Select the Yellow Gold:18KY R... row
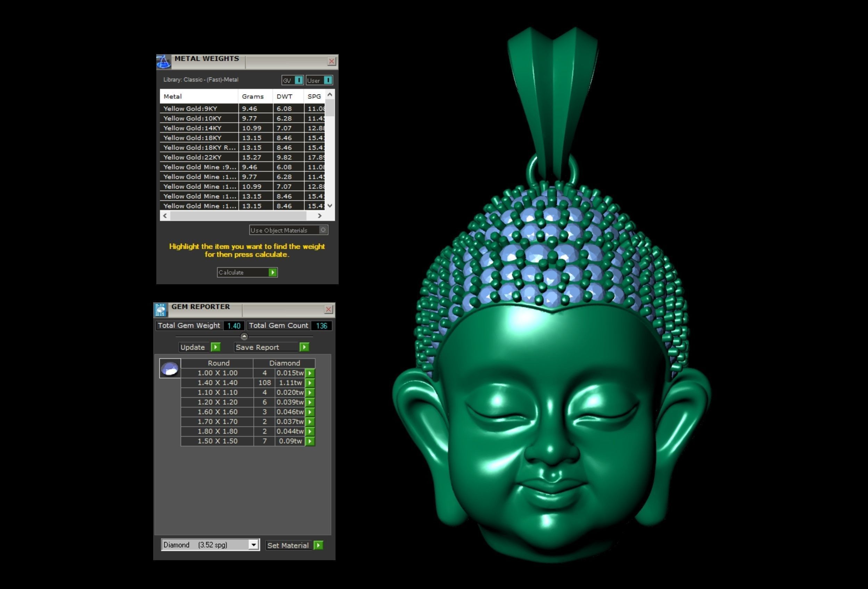The height and width of the screenshot is (589, 868). click(x=242, y=147)
